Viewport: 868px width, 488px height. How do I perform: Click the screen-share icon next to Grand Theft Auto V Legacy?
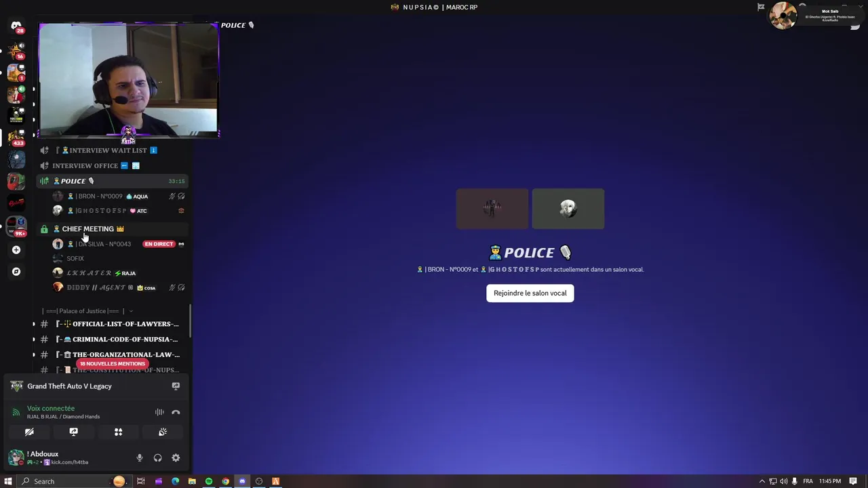point(176,386)
